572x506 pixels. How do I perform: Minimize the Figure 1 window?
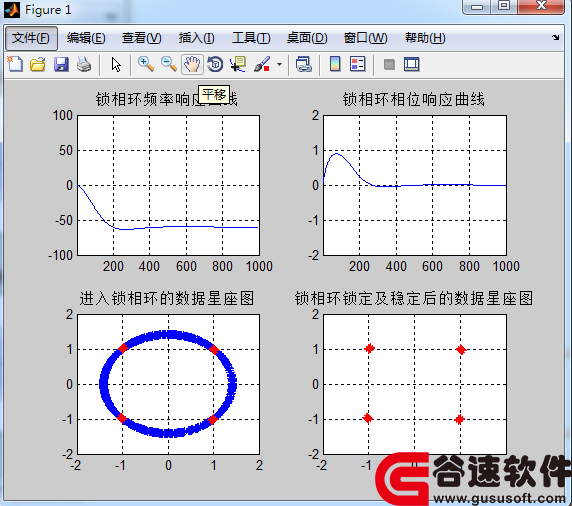click(x=476, y=7)
